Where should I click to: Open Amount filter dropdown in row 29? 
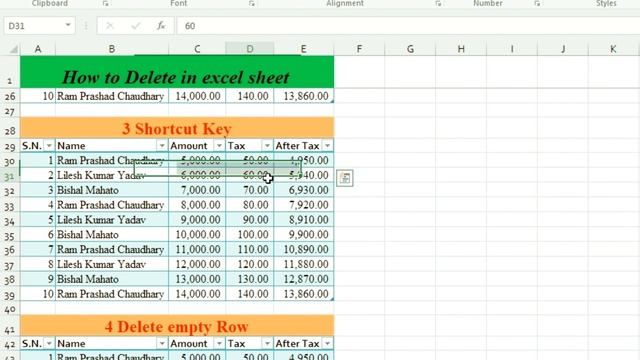(219, 146)
